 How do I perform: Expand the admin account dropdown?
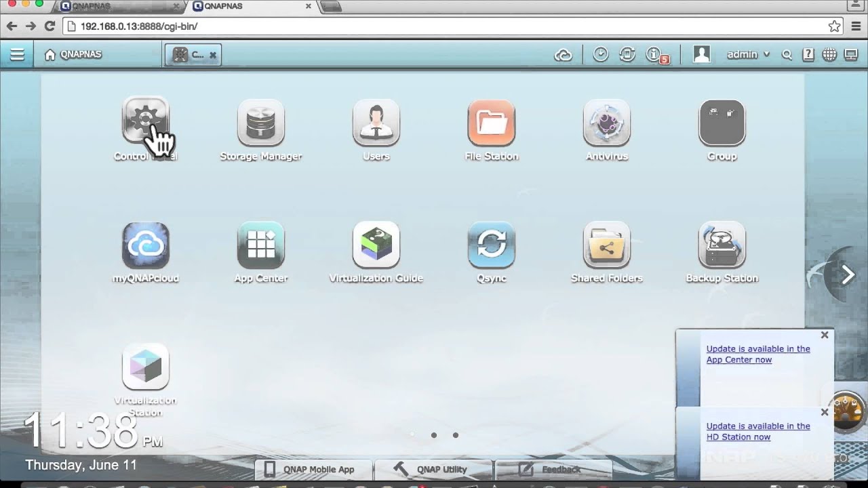[749, 54]
